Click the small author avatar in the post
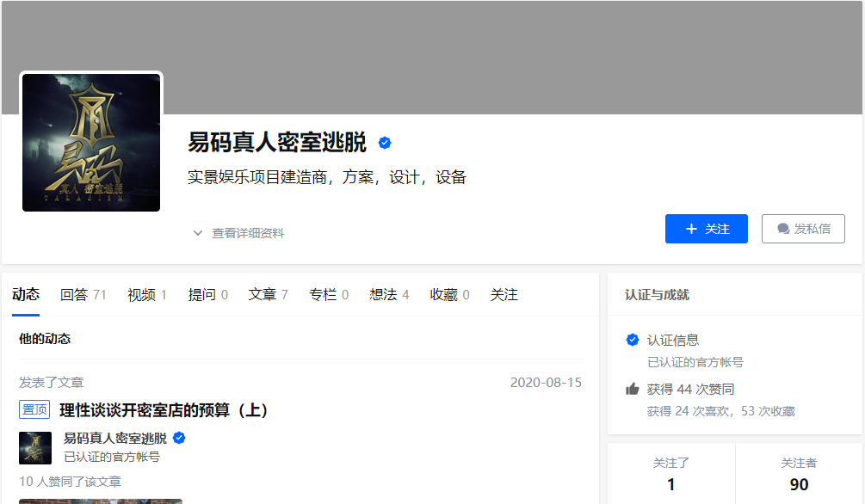Viewport: 865px width, 504px height. click(x=35, y=448)
